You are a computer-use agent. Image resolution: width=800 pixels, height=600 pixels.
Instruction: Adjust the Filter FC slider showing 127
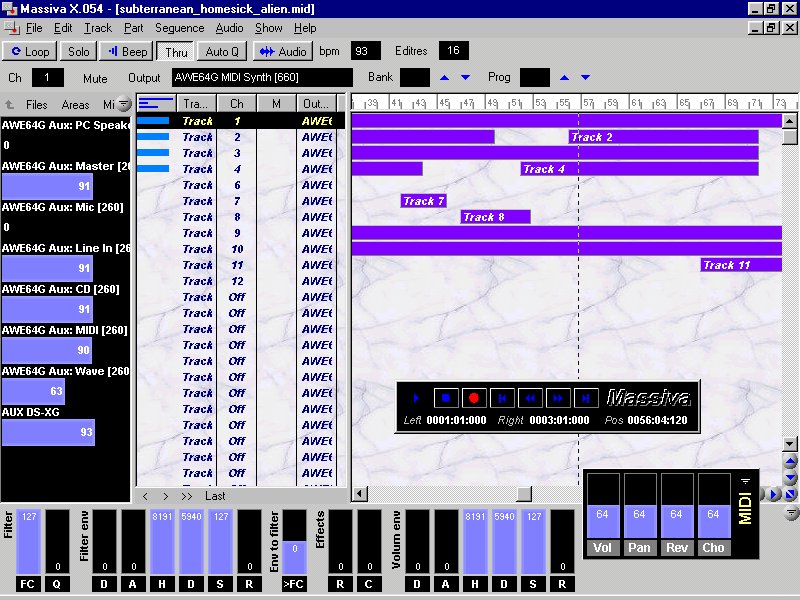click(x=28, y=541)
